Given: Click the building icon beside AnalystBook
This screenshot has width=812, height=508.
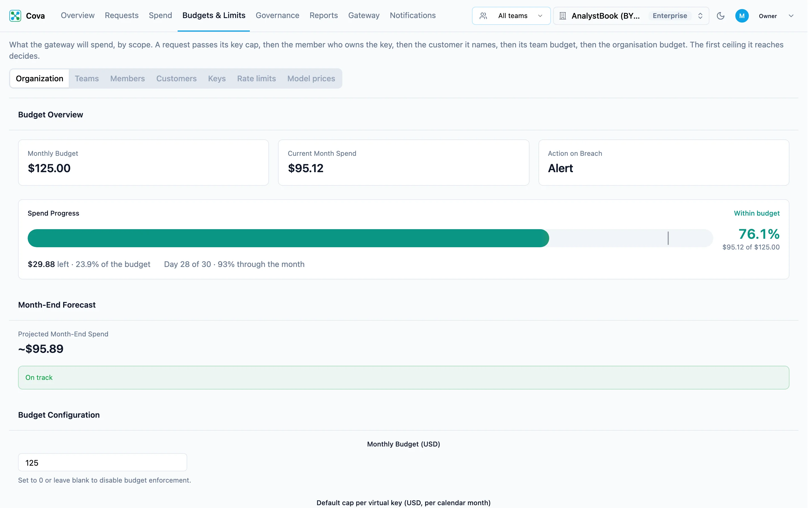Looking at the screenshot, I should click(563, 16).
